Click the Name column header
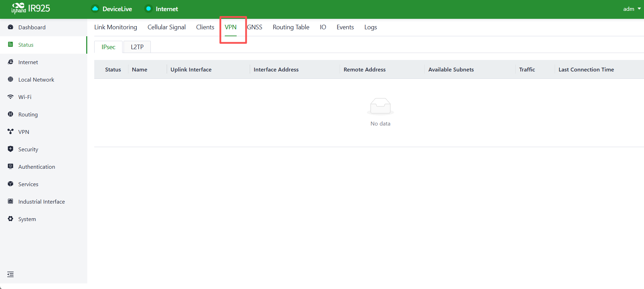Viewport: 644px width, 289px height. [x=140, y=69]
